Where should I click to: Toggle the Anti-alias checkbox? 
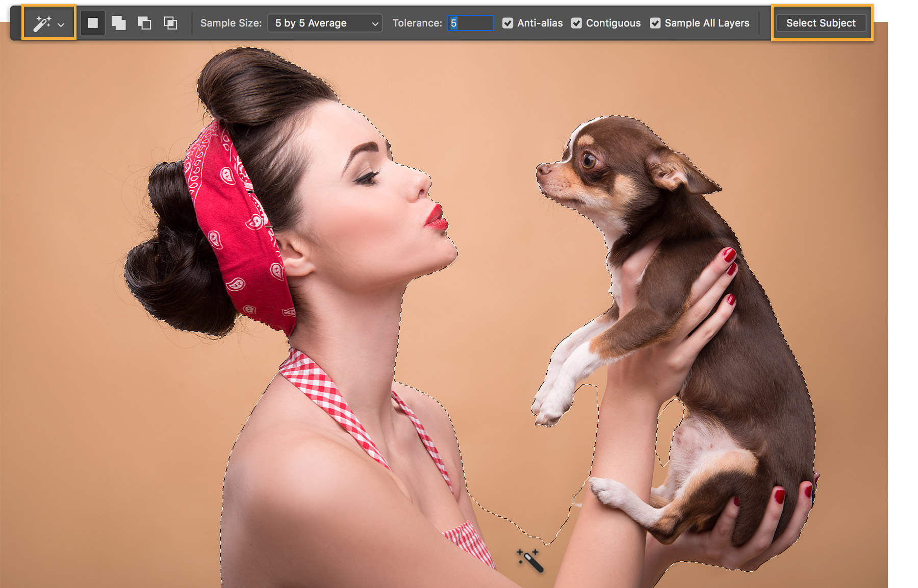point(507,22)
